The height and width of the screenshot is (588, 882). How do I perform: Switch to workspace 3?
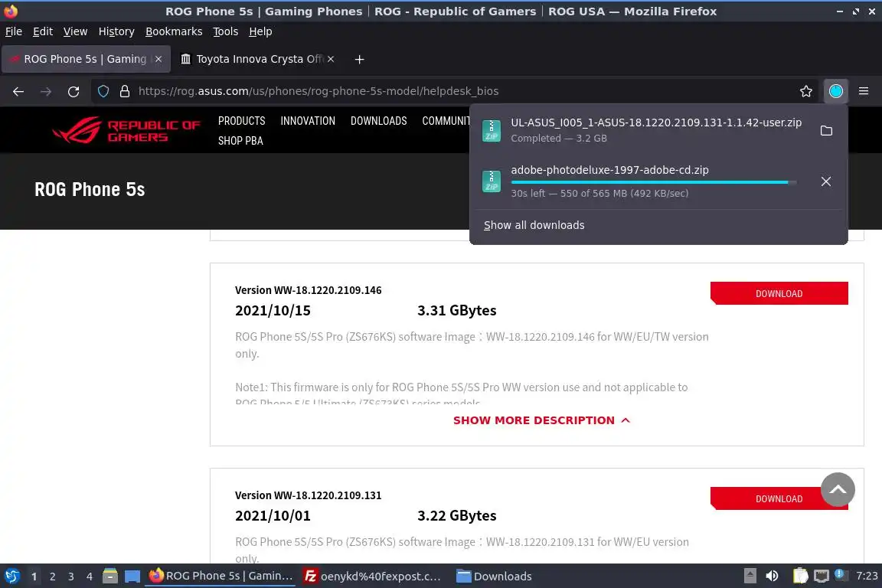[71, 577]
